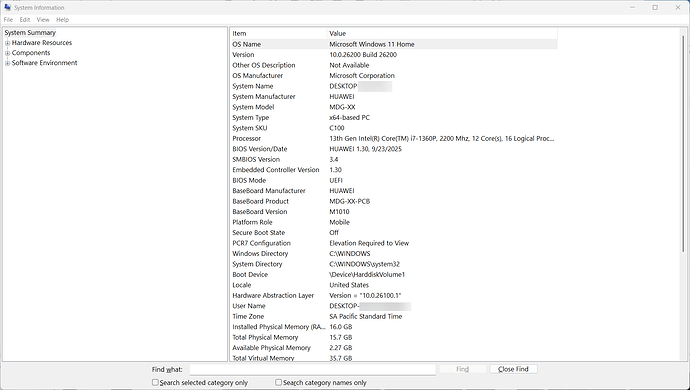Image resolution: width=690 pixels, height=390 pixels.
Task: Select Components tree item
Action: click(31, 53)
